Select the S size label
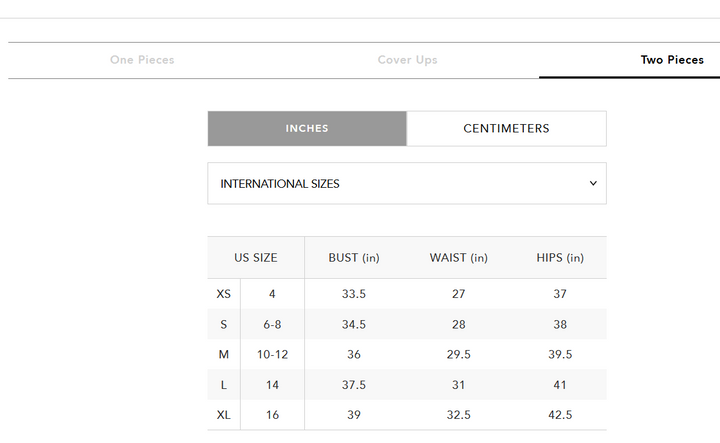This screenshot has height=443, width=720. [224, 325]
